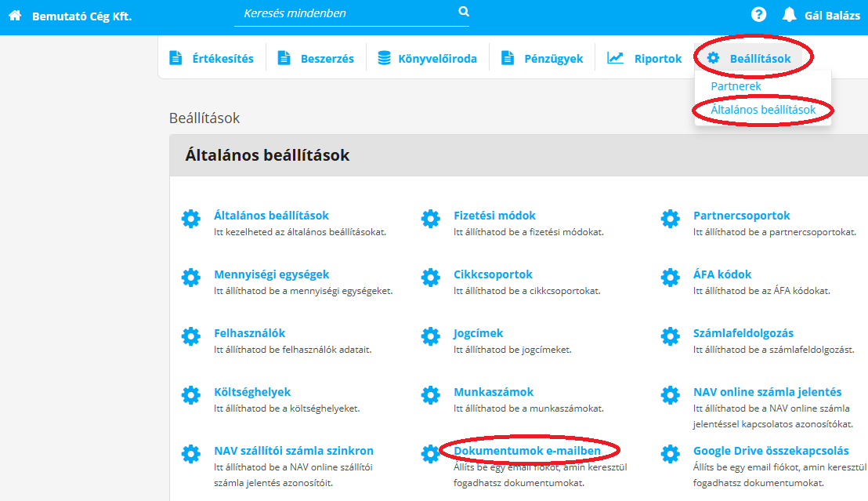Image resolution: width=868 pixels, height=501 pixels.
Task: Open the Általános beállítások settings link
Action: coord(271,215)
